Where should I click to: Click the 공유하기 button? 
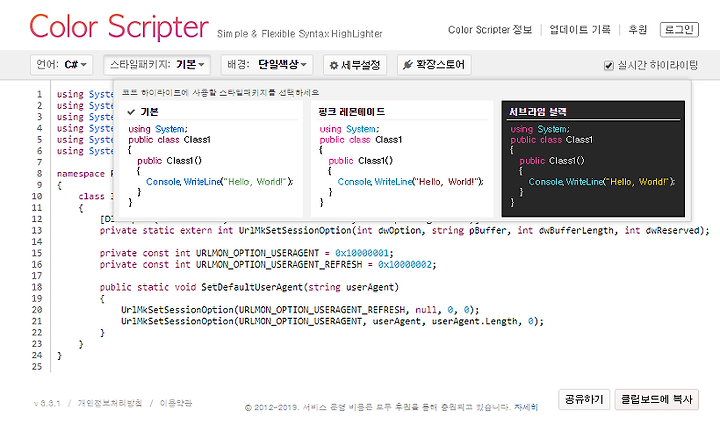[584, 399]
